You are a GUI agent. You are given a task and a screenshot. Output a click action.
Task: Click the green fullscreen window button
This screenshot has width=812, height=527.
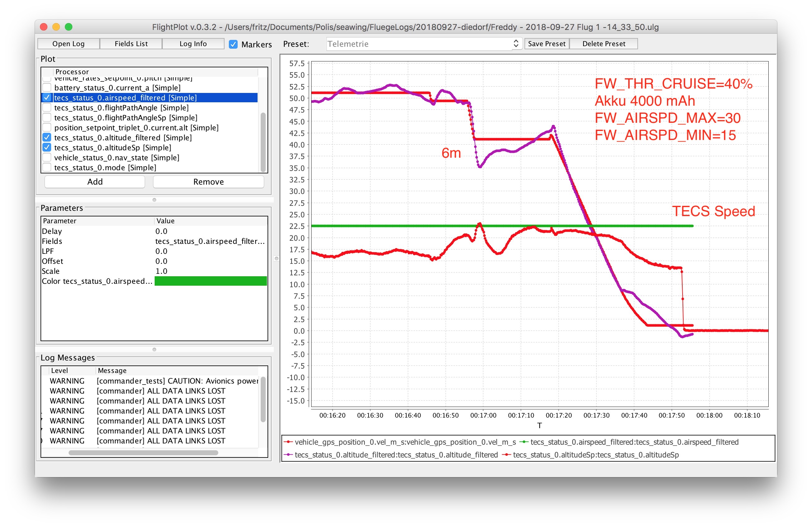coord(69,27)
